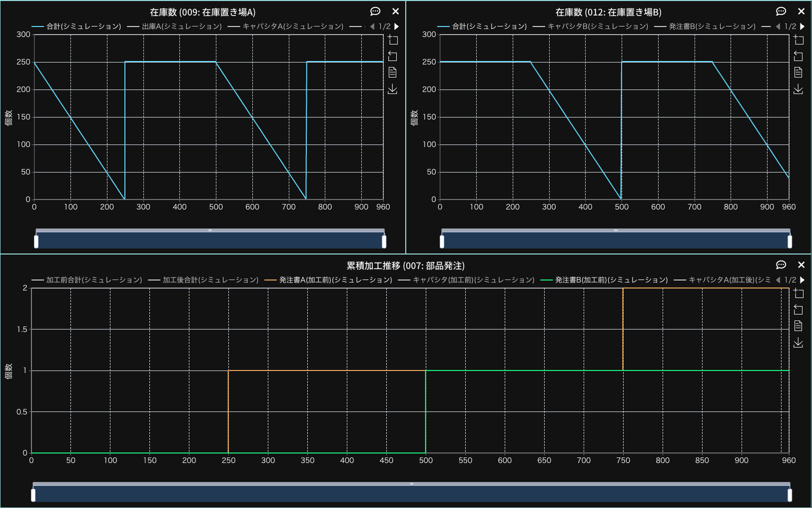Go to next legend page in 部品発注 chart
The width and height of the screenshot is (812, 508).
(x=803, y=280)
